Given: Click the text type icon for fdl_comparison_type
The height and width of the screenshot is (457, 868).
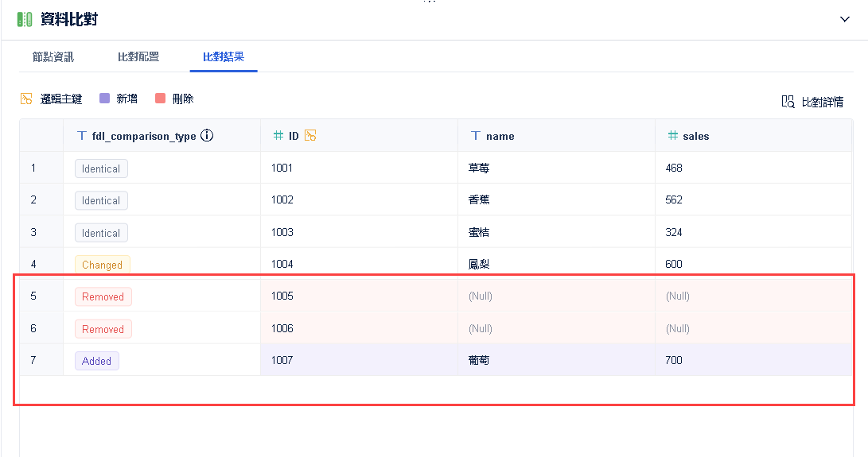Looking at the screenshot, I should [x=81, y=136].
